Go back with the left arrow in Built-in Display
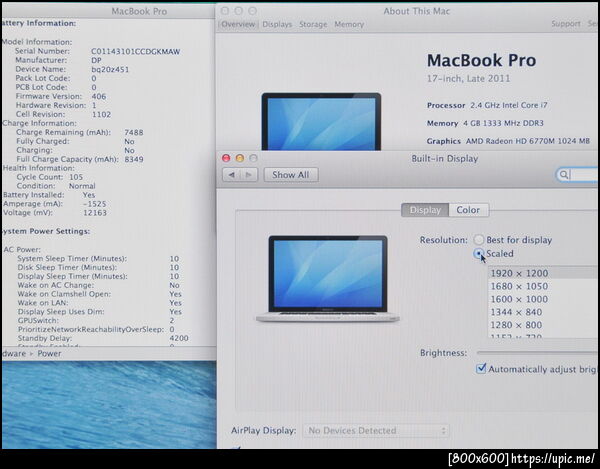Screen dimensions: 600x469 [232, 175]
